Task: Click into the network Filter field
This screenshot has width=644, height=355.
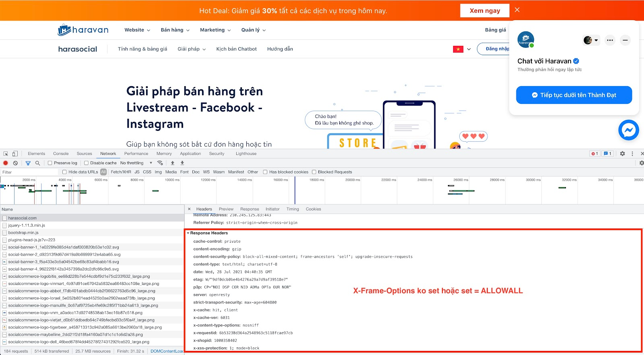Action: [x=30, y=172]
